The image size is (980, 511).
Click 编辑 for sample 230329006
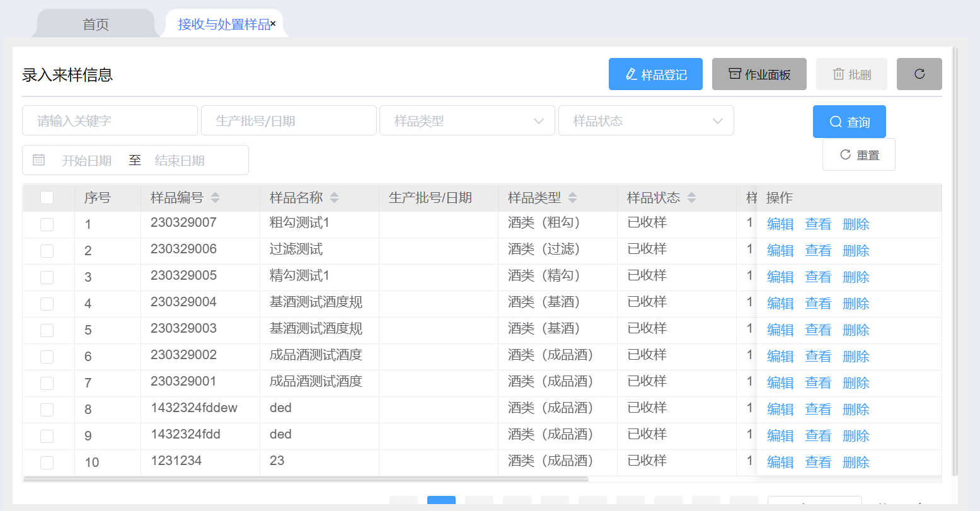[780, 251]
